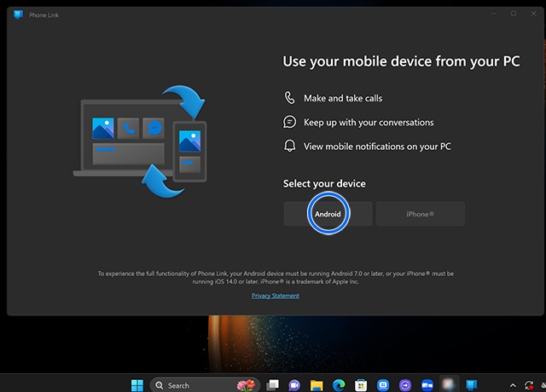The image size is (546, 392).
Task: Click the purple circular arrow taskbar icon
Action: [405, 385]
